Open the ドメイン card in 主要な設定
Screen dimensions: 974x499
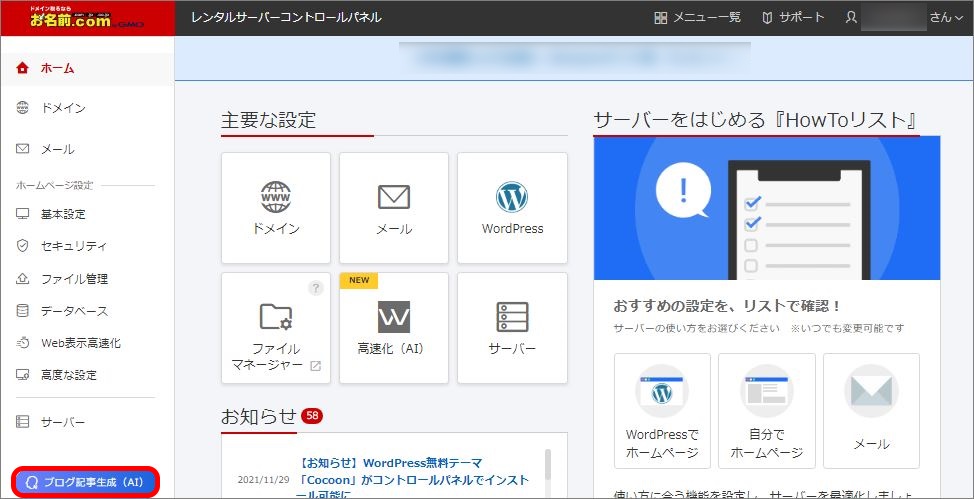pos(276,208)
